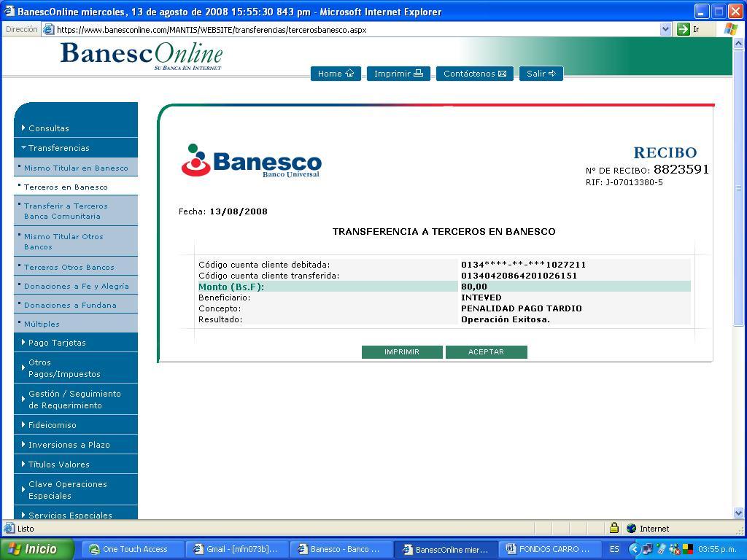Select Terceros en Banesco submenu item
This screenshot has height=560, width=747.
coord(76,187)
